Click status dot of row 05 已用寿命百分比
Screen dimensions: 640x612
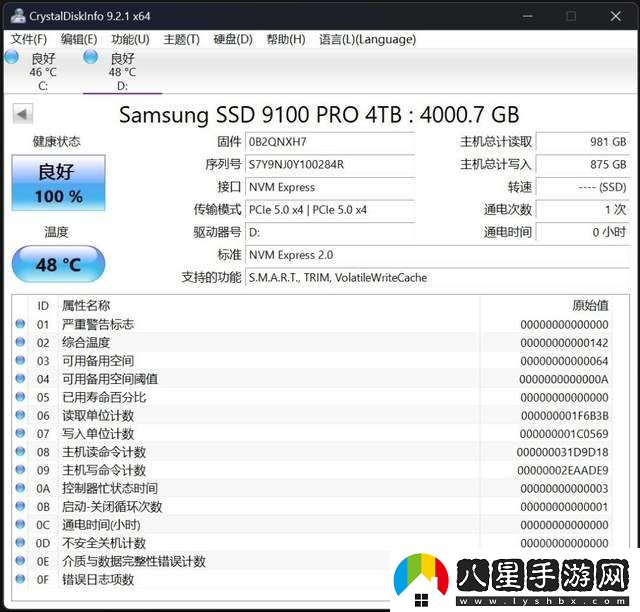(20, 397)
